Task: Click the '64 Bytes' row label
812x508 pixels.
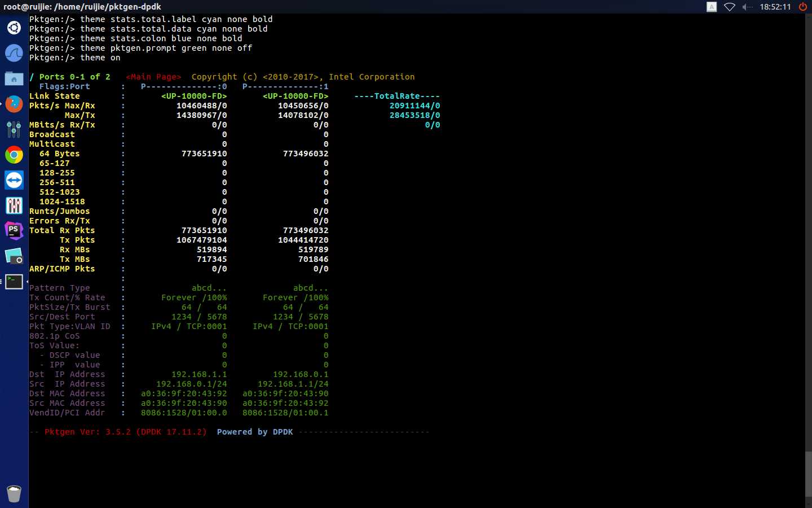Action: pos(59,154)
